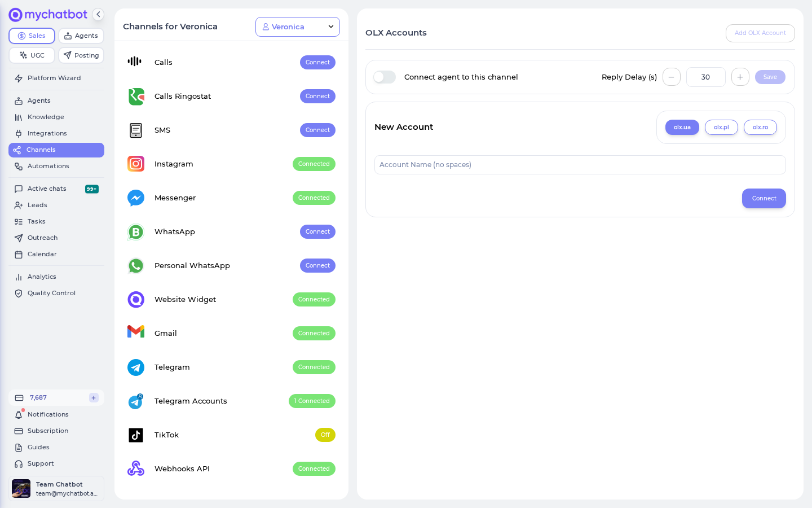
Task: Click the plus button next to 7,687 credits
Action: click(x=94, y=398)
